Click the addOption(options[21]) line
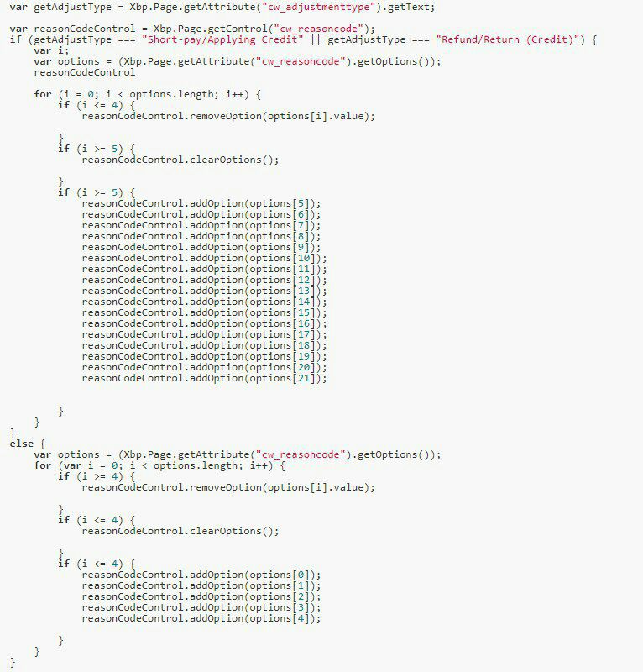This screenshot has height=672, width=643. tap(204, 379)
